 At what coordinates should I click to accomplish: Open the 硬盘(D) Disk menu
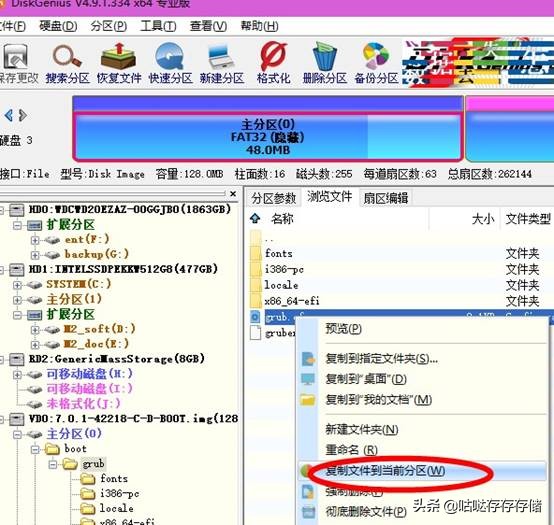click(58, 26)
